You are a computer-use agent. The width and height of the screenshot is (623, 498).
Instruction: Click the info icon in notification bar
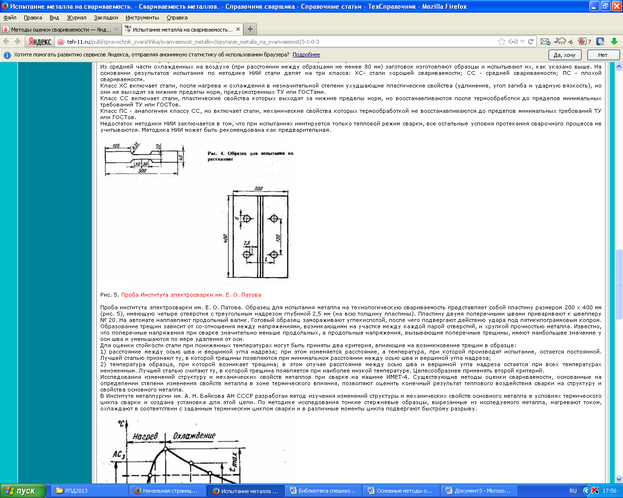[7, 55]
